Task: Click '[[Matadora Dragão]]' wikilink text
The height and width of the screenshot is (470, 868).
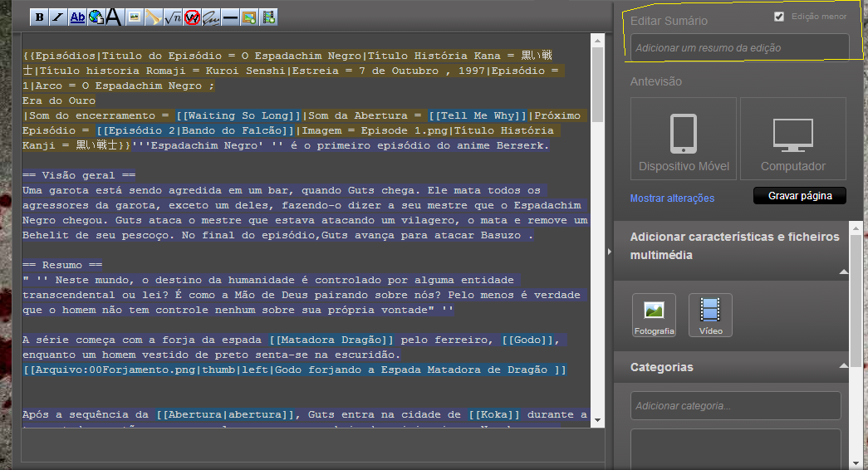Action: [331, 340]
